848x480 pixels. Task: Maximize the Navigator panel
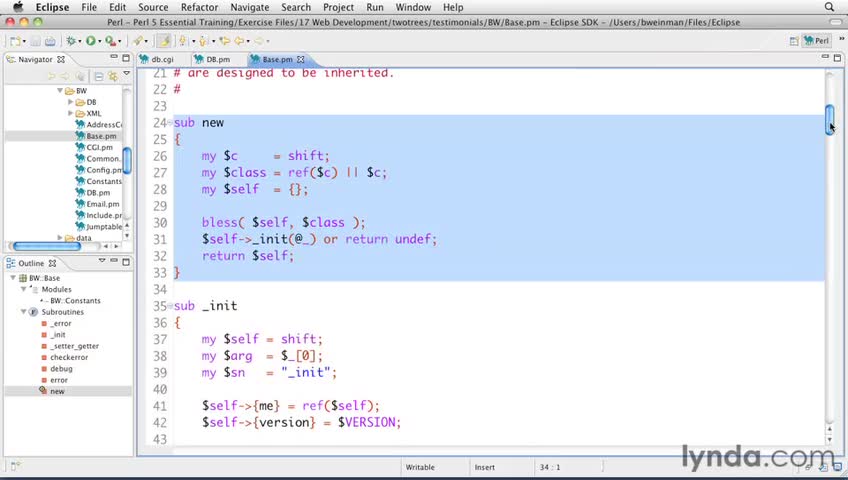click(x=126, y=58)
